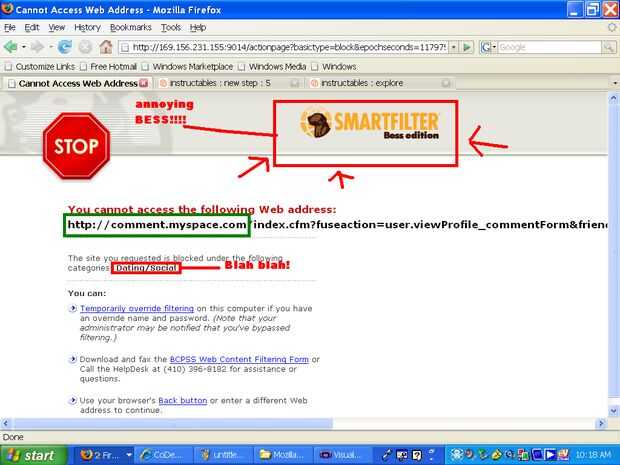Screen dimensions: 620x465
Task: Open the Windows bookmark
Action: pyautogui.click(x=334, y=67)
